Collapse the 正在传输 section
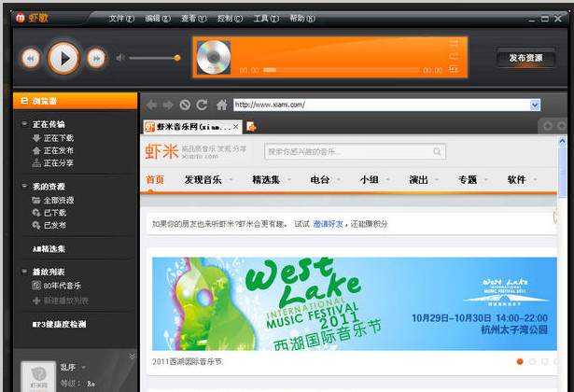Screen dimensions: 574x392 click(24, 124)
